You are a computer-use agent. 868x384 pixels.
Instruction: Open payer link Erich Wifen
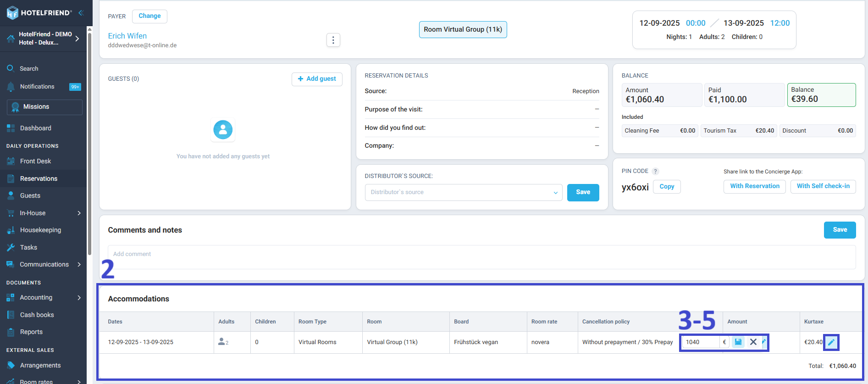click(x=127, y=36)
